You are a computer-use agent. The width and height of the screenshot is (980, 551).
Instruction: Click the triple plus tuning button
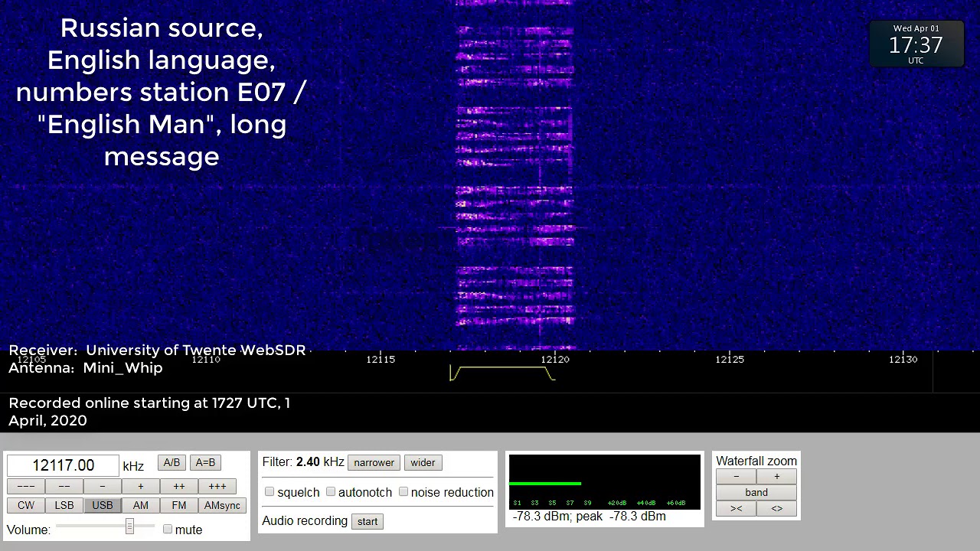(217, 486)
